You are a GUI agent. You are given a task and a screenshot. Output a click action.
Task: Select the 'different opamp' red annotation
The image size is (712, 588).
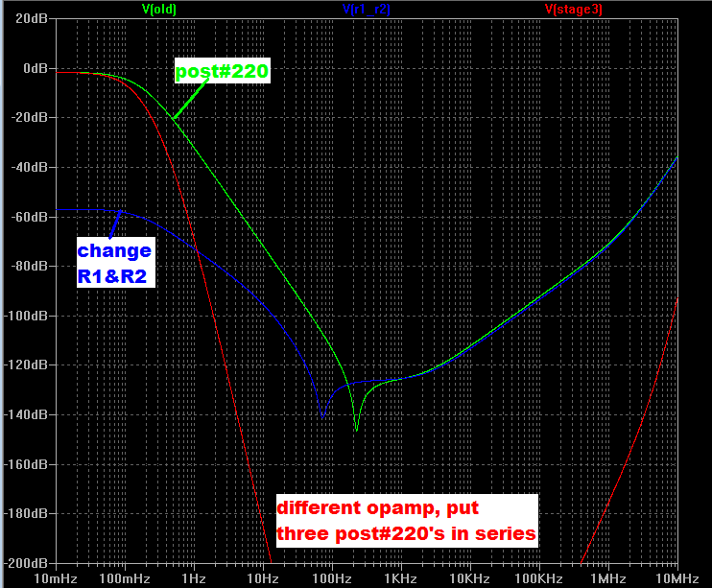tap(407, 520)
